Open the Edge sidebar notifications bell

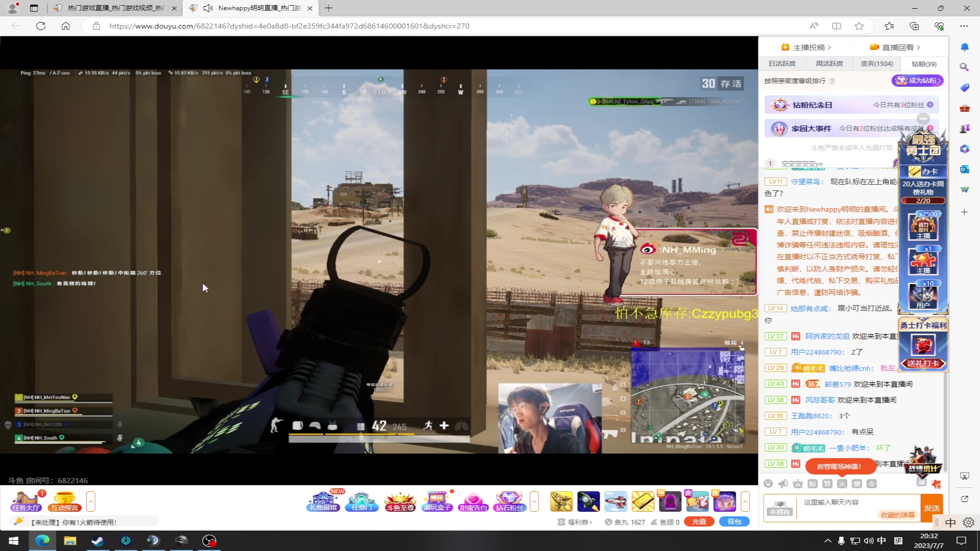pos(964,47)
